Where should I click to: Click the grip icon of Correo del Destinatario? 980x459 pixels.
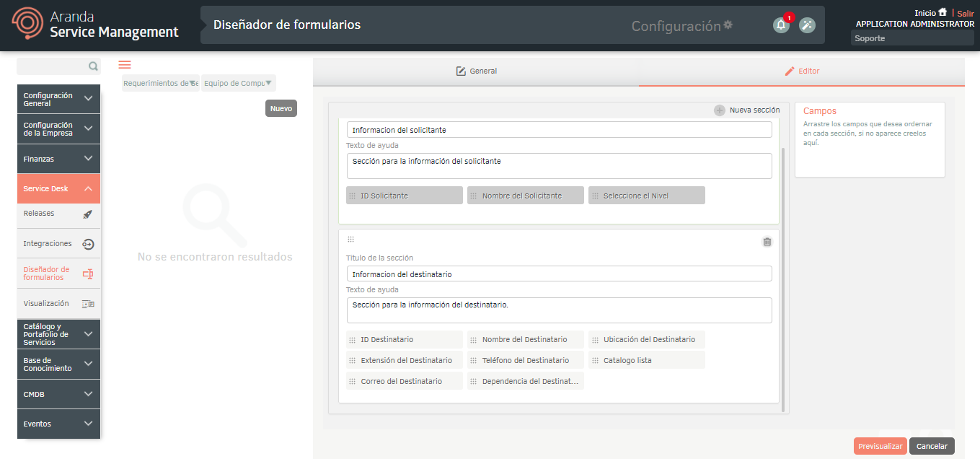pos(352,381)
